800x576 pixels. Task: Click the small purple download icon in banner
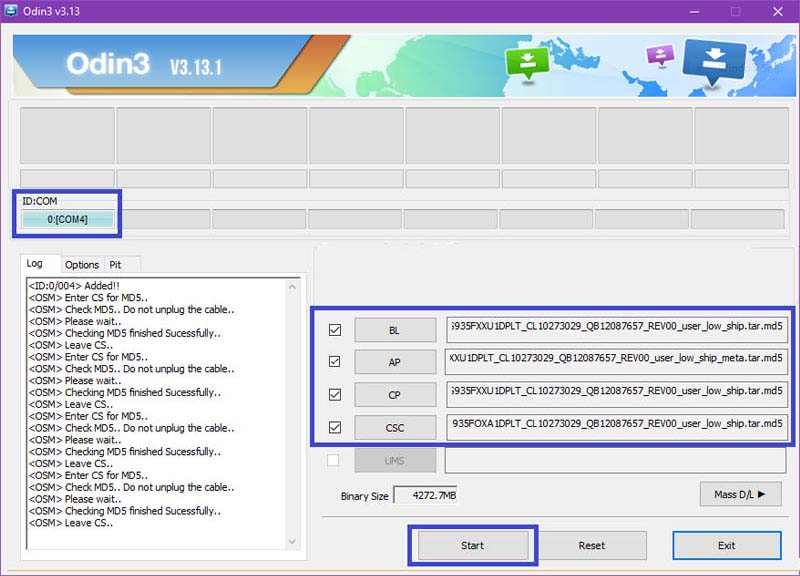pyautogui.click(x=661, y=56)
